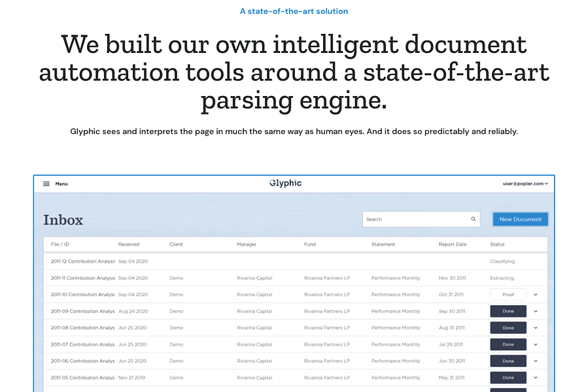Click the New Document button
The image size is (584, 392).
[521, 219]
